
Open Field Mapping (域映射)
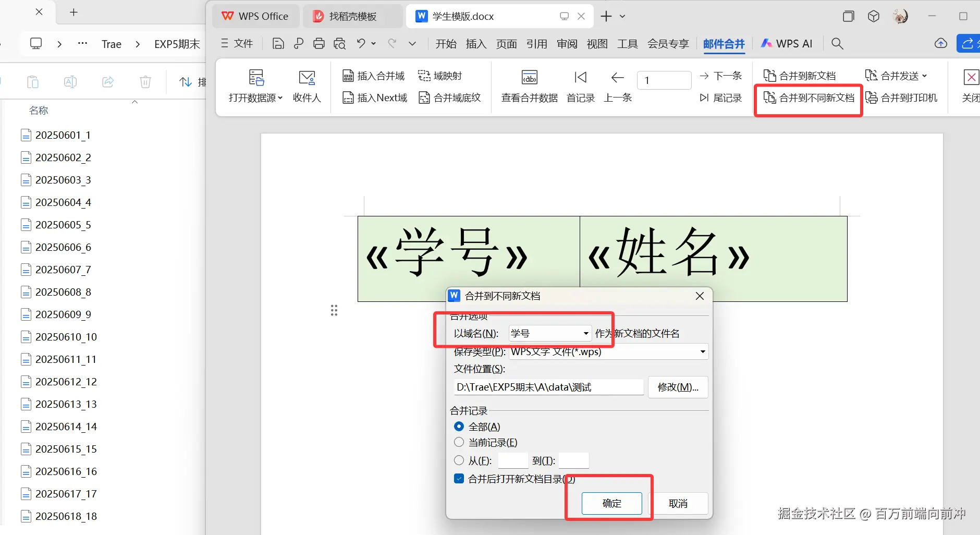(440, 76)
